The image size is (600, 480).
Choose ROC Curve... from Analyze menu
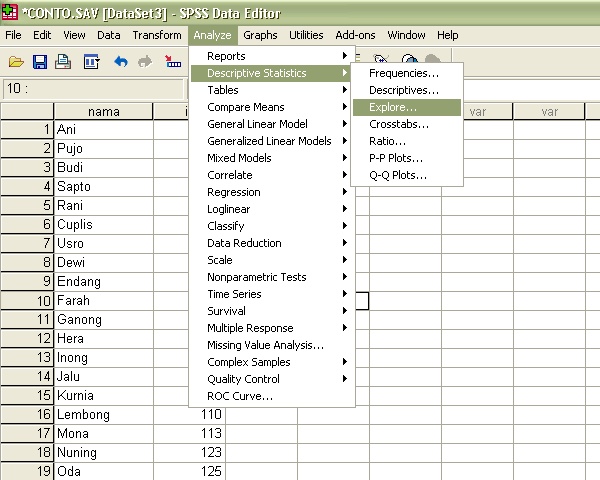[272, 396]
